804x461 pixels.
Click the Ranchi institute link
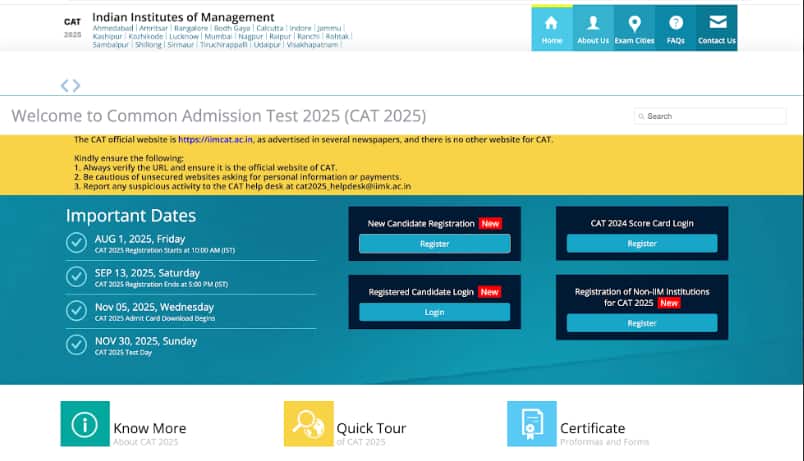(308, 36)
